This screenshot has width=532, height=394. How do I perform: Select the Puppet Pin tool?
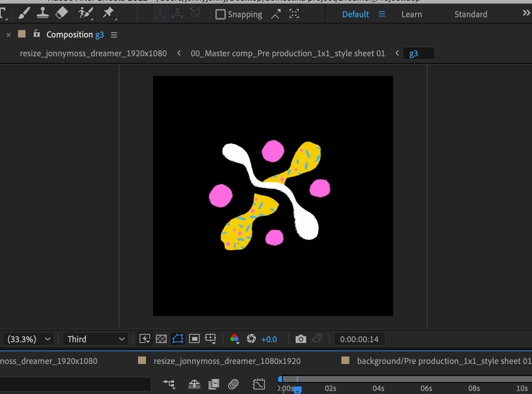108,13
